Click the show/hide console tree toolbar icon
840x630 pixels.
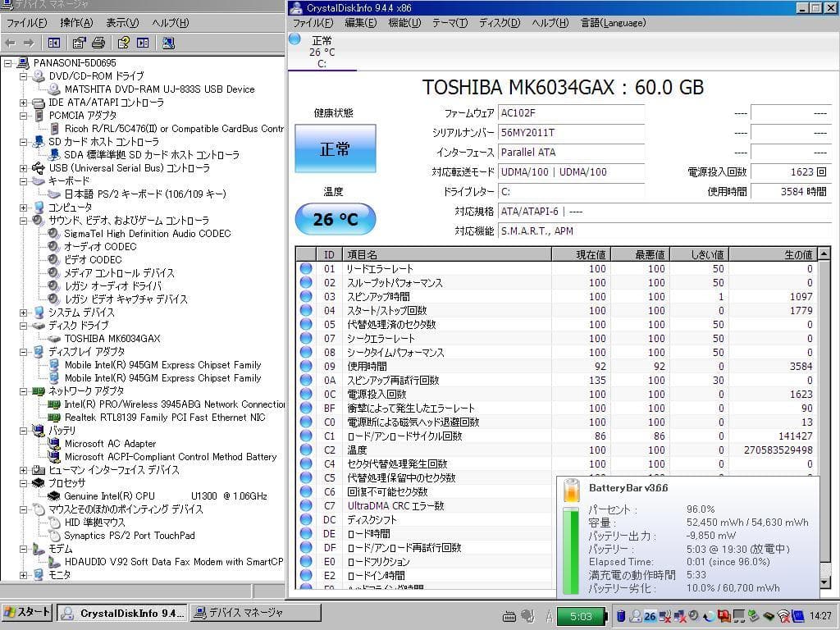tap(54, 43)
